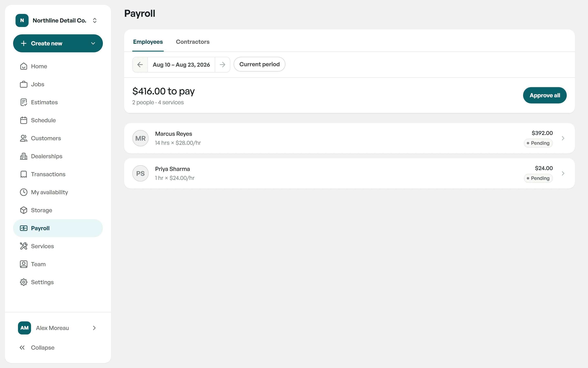Open Home in the sidebar
The width and height of the screenshot is (588, 368).
pyautogui.click(x=58, y=66)
